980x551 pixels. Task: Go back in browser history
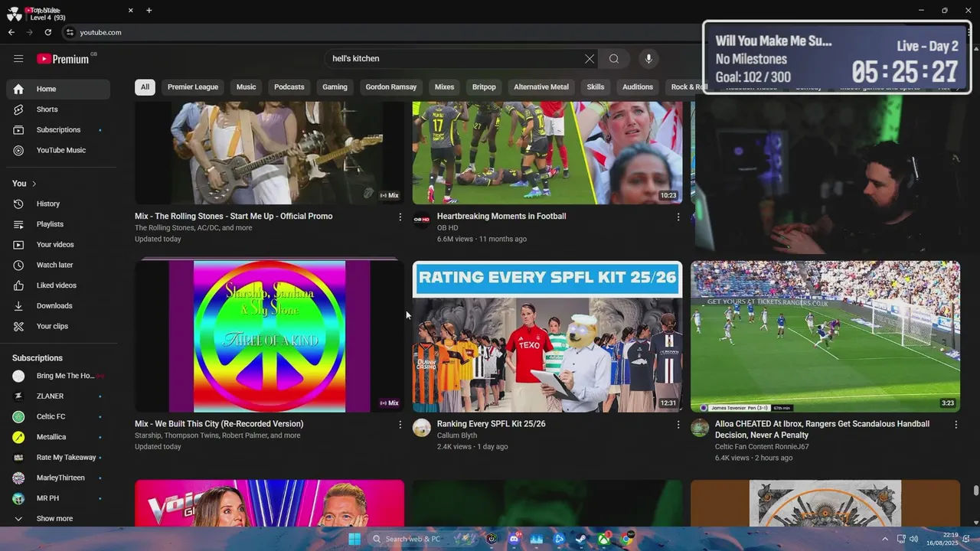coord(11,32)
